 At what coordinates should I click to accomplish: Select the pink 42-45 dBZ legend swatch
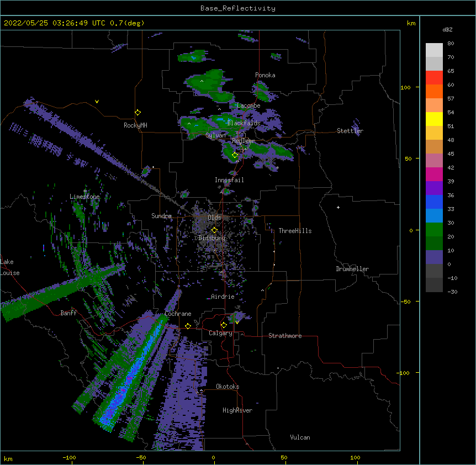click(434, 161)
